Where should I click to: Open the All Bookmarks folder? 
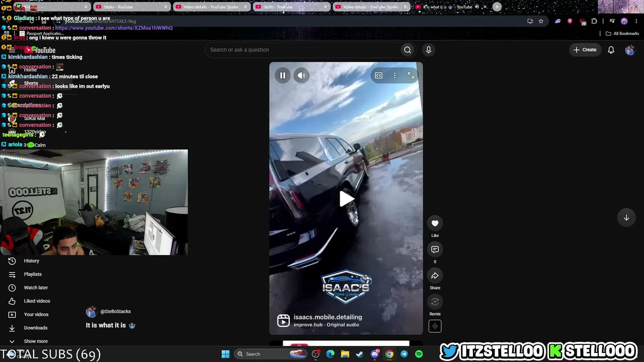622,34
